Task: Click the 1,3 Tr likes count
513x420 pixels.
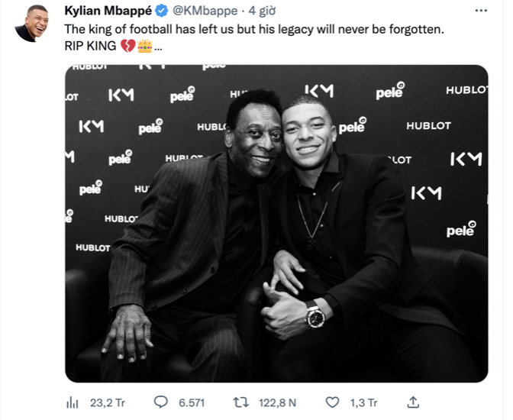Action: [363, 402]
